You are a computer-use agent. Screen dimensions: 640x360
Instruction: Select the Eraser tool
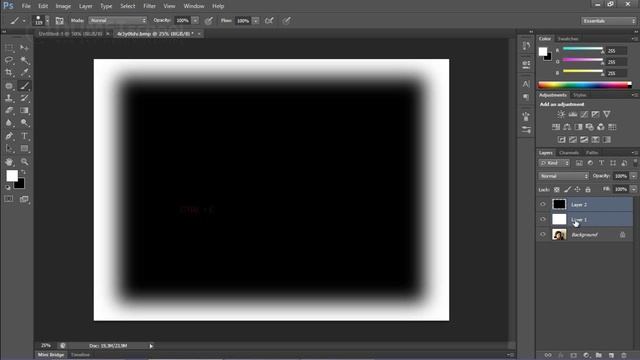point(9,110)
